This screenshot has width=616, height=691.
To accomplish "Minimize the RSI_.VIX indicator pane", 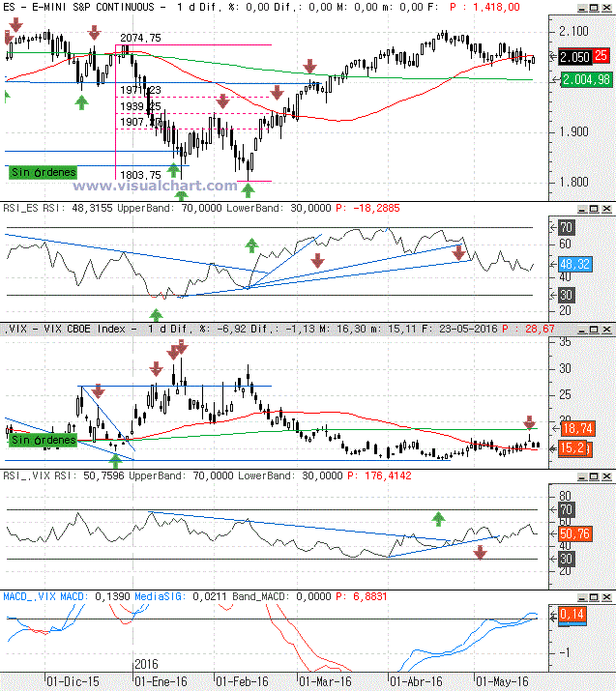I will click(582, 476).
